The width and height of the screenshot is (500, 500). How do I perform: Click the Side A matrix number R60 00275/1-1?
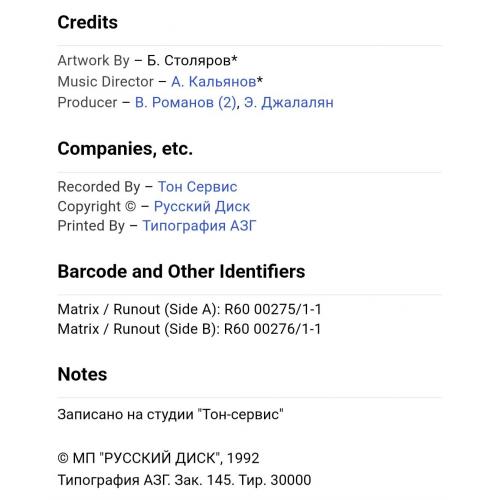272,309
